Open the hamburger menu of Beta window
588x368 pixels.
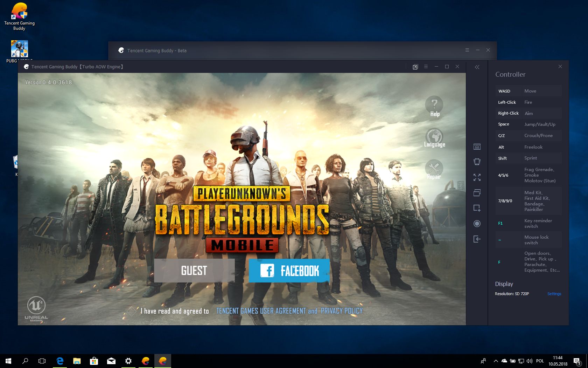tap(467, 50)
